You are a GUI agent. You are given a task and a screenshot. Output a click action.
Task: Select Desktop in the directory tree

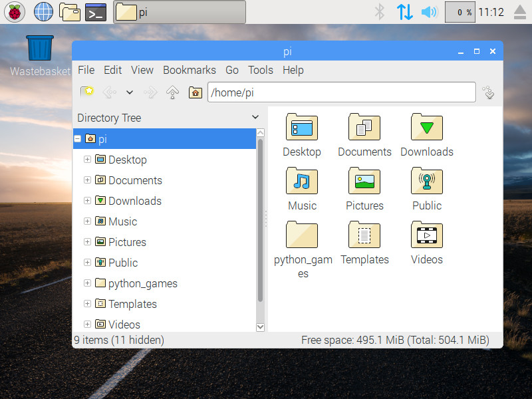[x=127, y=160]
